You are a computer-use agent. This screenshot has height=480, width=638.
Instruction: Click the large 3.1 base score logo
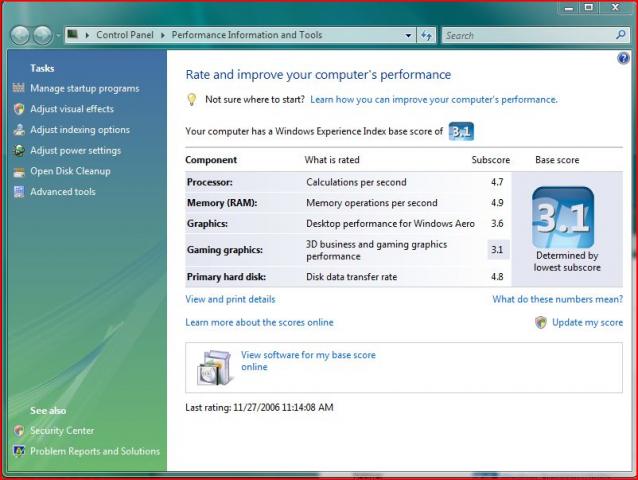tap(563, 217)
